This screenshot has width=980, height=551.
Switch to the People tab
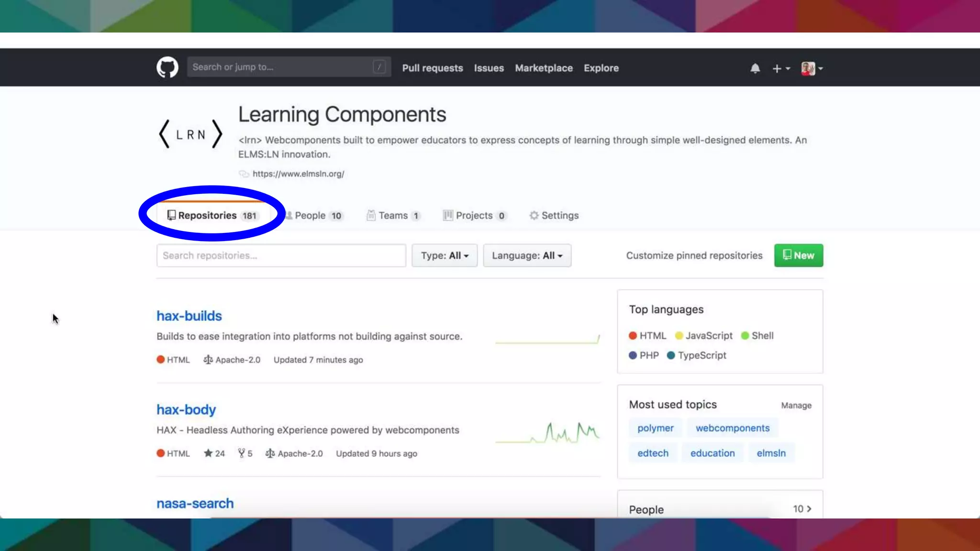(315, 216)
